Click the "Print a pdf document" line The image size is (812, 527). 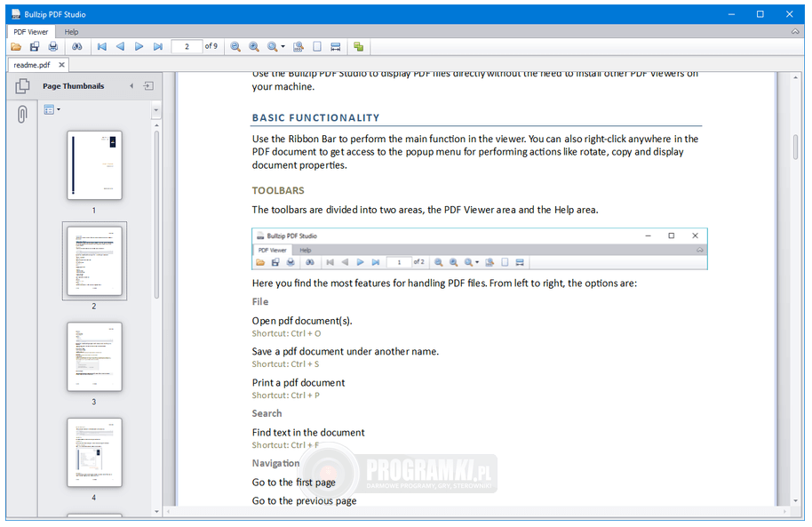pos(299,382)
